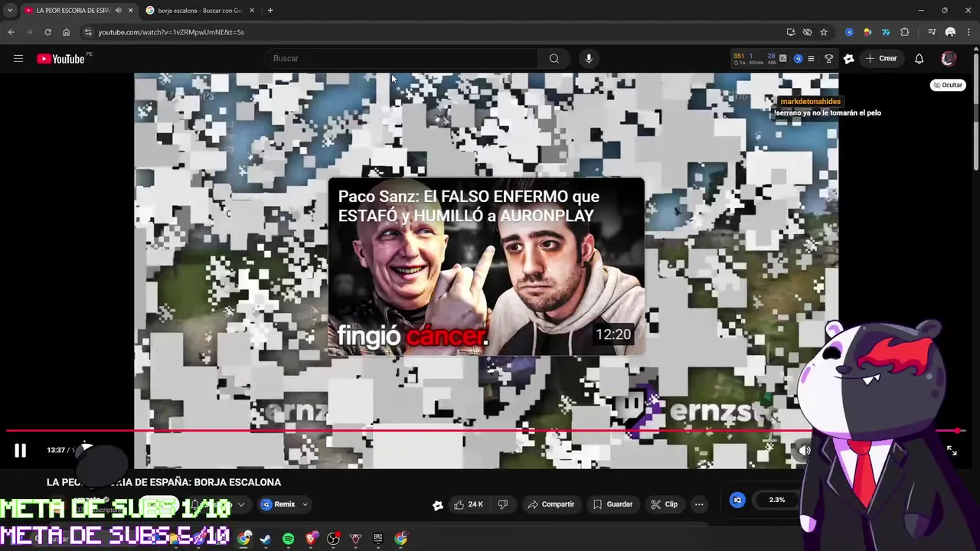Pause the video playback
The height and width of the screenshot is (551, 980).
click(20, 450)
